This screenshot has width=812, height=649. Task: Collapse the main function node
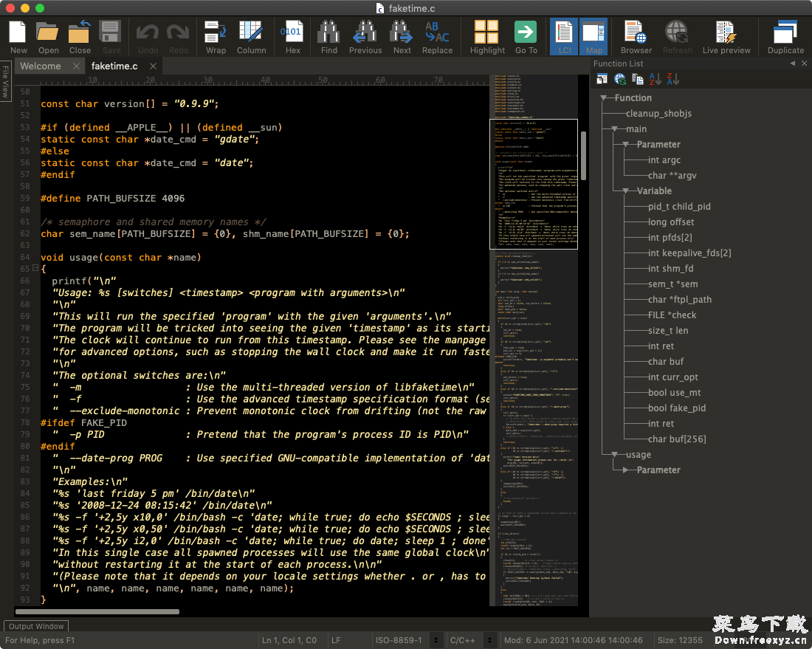point(614,129)
